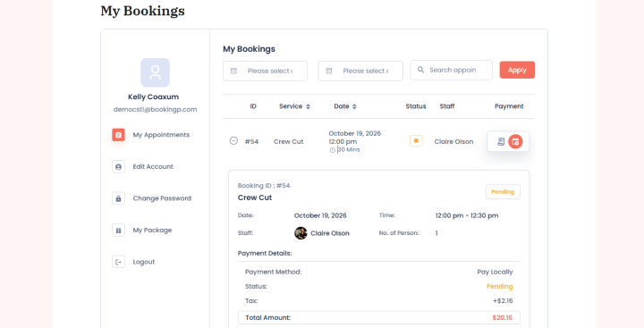
Task: Click the red reschedule icon for booking #54
Action: tap(515, 141)
